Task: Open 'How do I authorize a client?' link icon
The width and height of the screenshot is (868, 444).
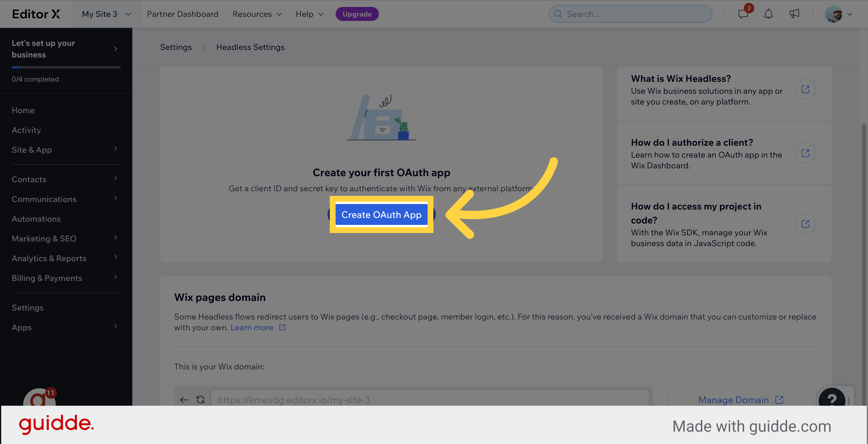Action: [805, 154]
